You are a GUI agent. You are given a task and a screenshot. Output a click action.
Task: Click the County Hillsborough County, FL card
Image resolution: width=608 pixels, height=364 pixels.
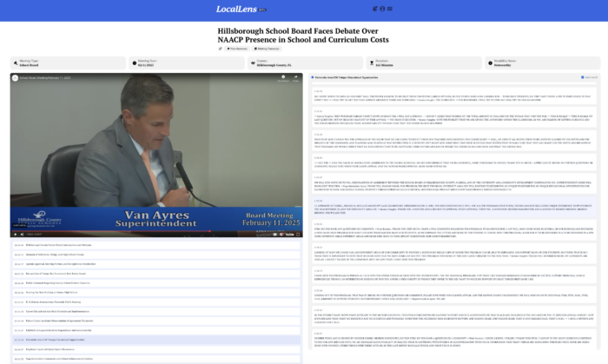306,63
